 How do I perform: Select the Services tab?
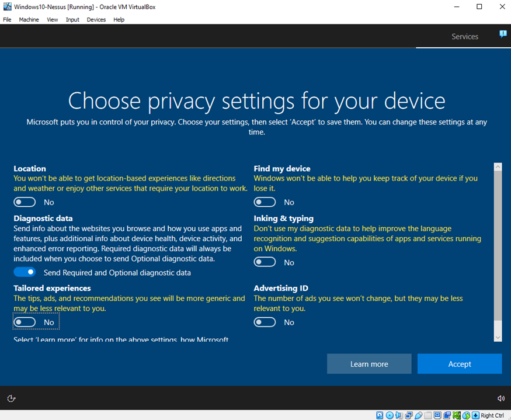tap(464, 36)
